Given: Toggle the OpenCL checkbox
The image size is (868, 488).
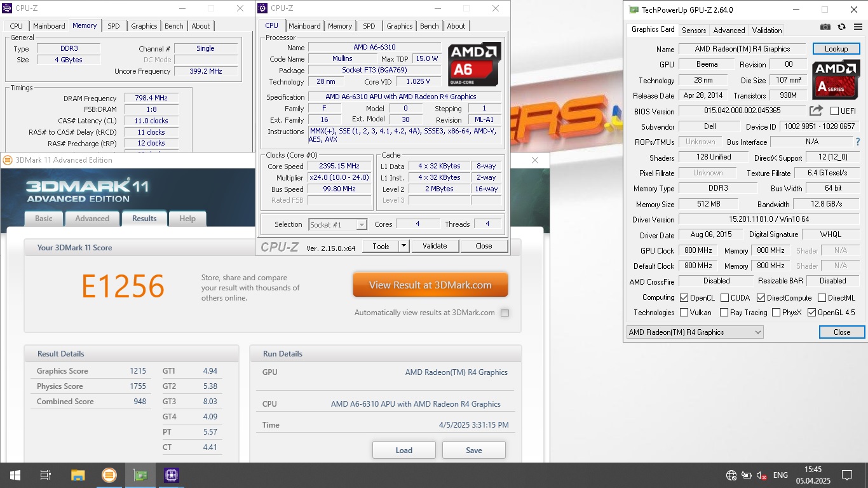Looking at the screenshot, I should coord(684,297).
